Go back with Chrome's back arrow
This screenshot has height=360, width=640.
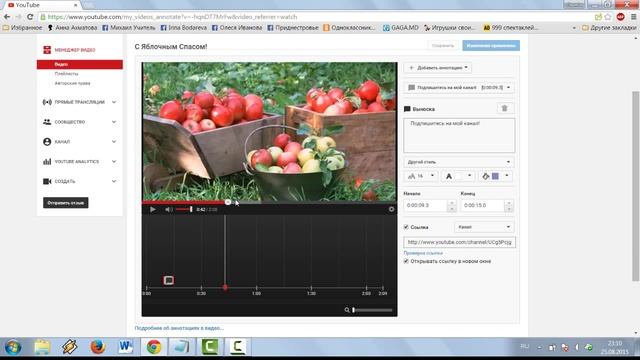pos(7,17)
